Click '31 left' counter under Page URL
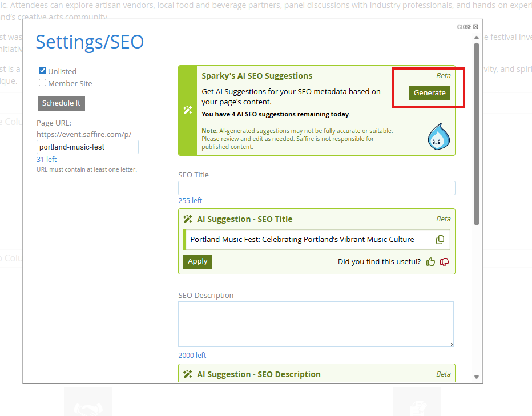The image size is (532, 416). [46, 159]
